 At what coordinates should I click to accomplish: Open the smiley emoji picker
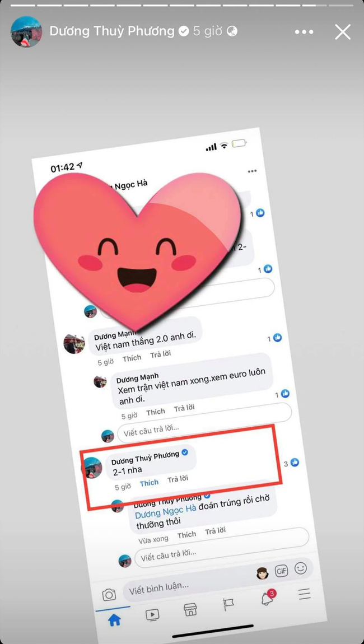pyautogui.click(x=301, y=568)
